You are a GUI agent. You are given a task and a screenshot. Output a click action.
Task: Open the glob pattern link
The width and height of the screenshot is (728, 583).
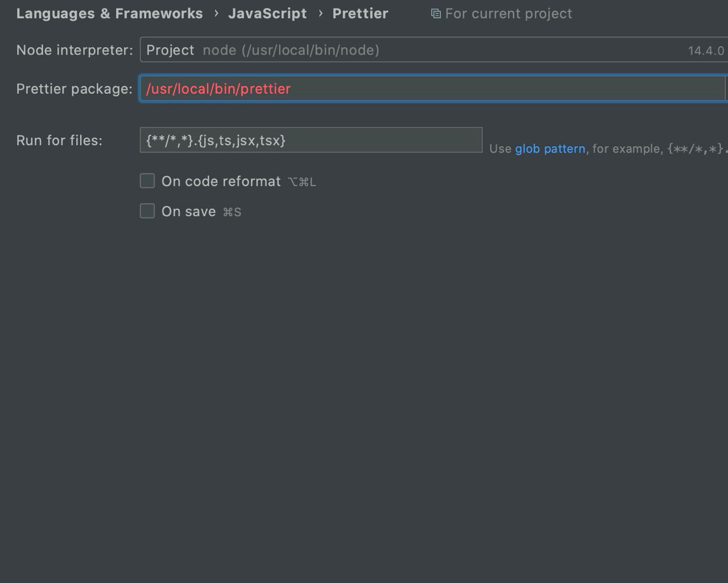pyautogui.click(x=550, y=149)
